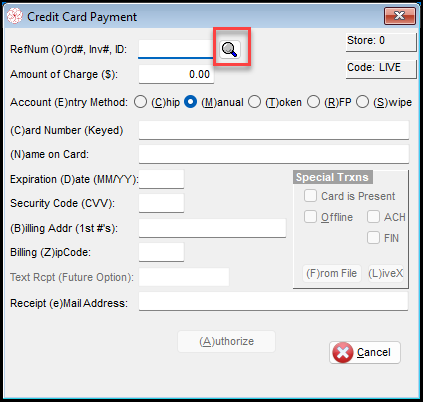Click the (F)rom File button
The width and height of the screenshot is (423, 402).
click(x=332, y=273)
